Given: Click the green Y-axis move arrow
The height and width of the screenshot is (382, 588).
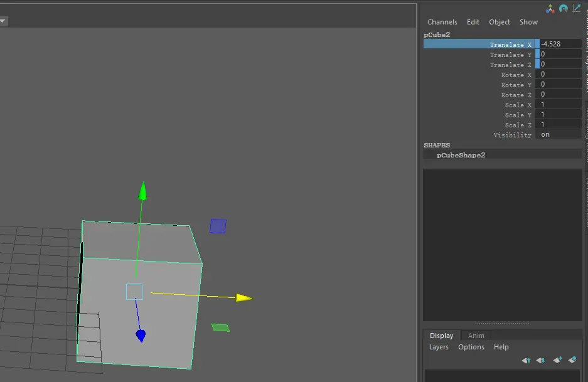Looking at the screenshot, I should (143, 191).
